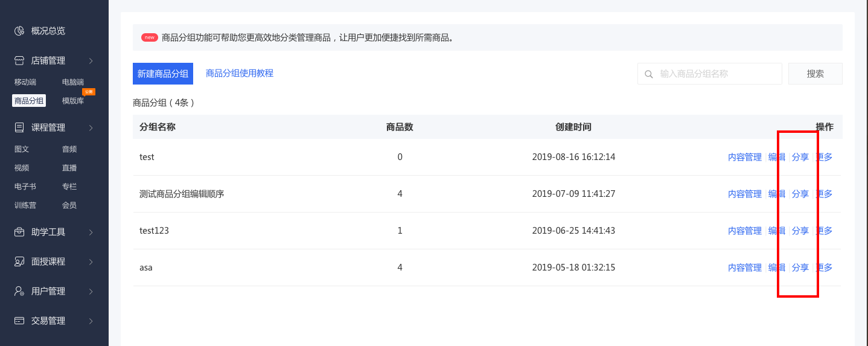Click the 搜索 button
868x346 pixels.
815,74
